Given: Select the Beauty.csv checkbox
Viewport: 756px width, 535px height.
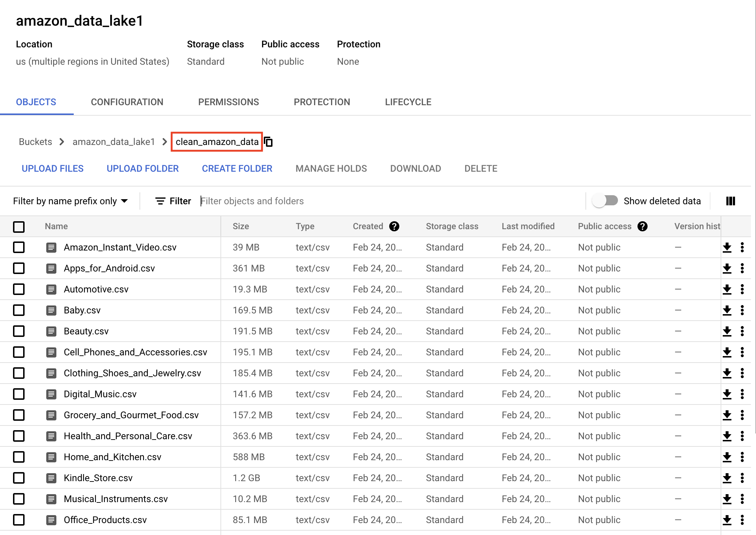Looking at the screenshot, I should 19,331.
